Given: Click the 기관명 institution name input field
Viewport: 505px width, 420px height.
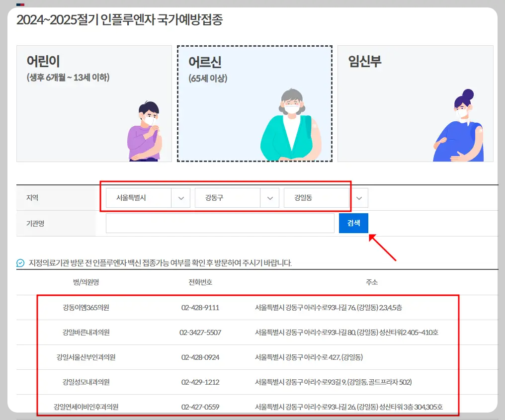Looking at the screenshot, I should [220, 223].
